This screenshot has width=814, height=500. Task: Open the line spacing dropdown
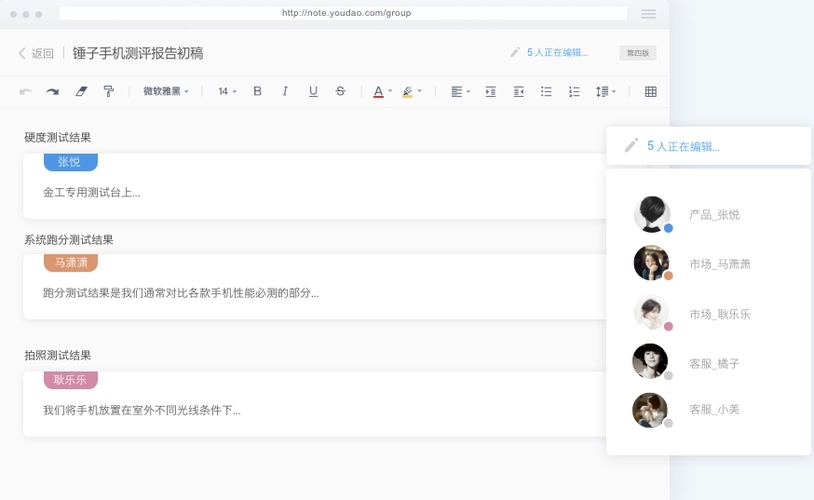(x=605, y=92)
